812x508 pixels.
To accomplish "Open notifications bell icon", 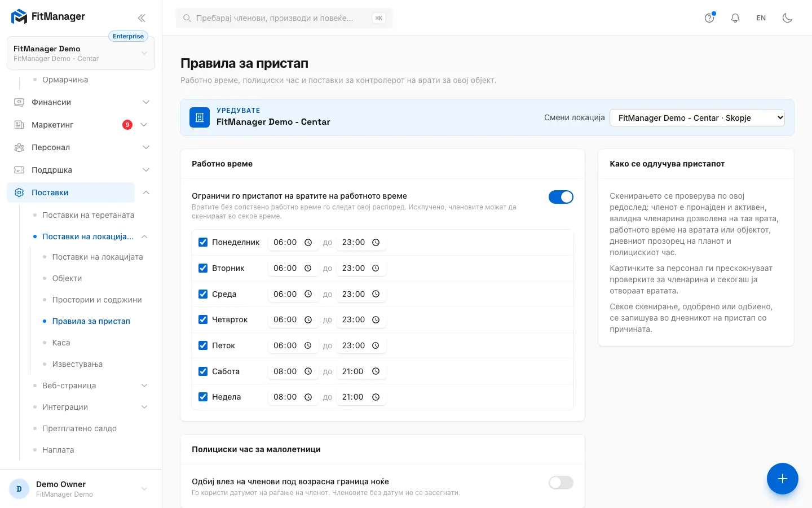I will 735,18.
